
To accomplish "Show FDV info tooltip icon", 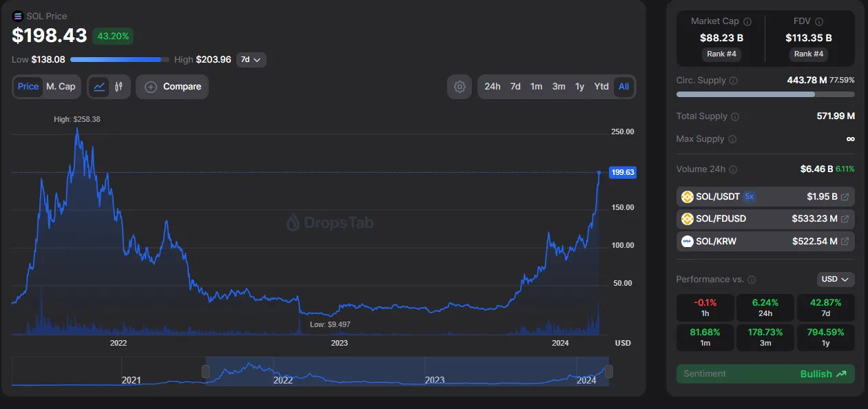I will click(819, 21).
